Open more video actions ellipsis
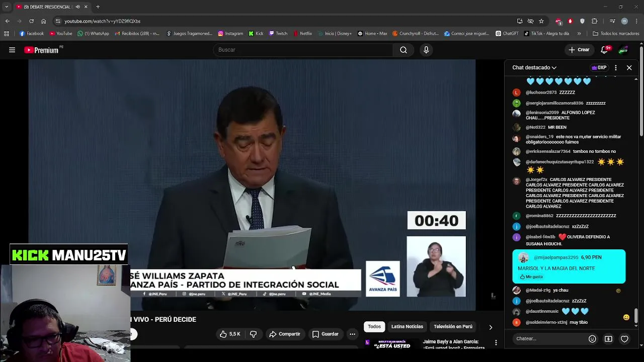This screenshot has height=362, width=644. tap(352, 334)
